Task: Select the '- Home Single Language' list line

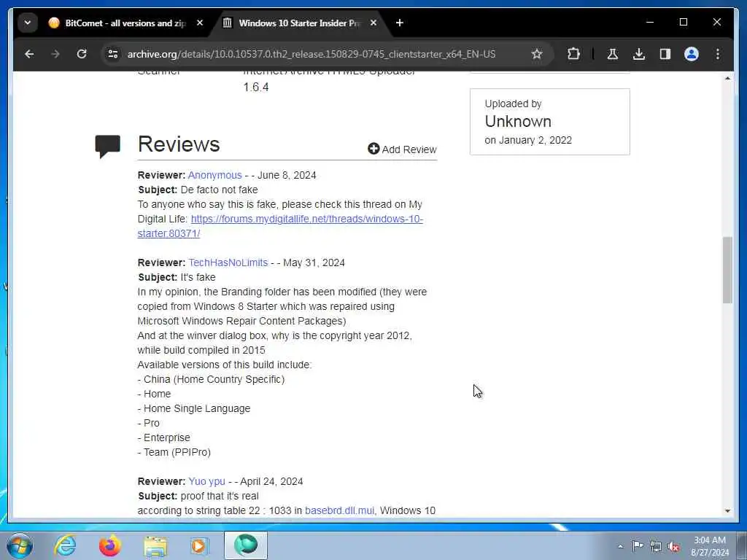Action: pyautogui.click(x=194, y=408)
